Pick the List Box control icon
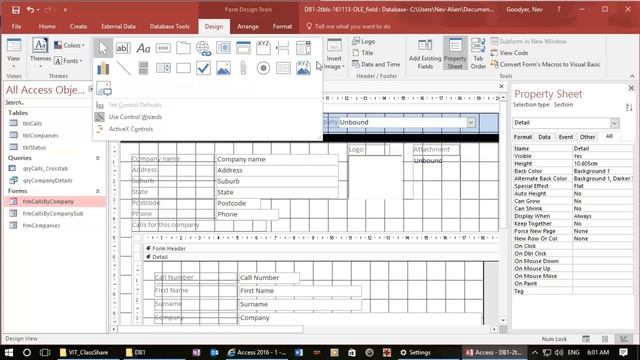Viewport: 640px width, 360px height. 163,68
